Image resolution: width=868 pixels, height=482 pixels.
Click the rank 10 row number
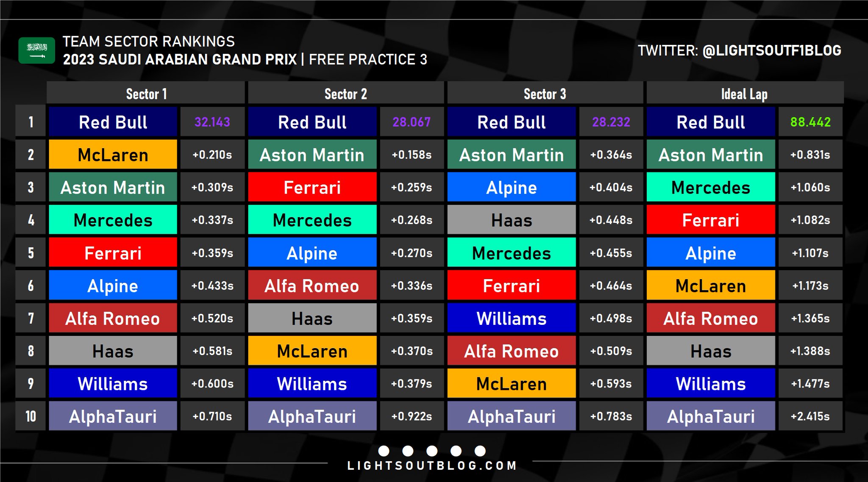[31, 416]
